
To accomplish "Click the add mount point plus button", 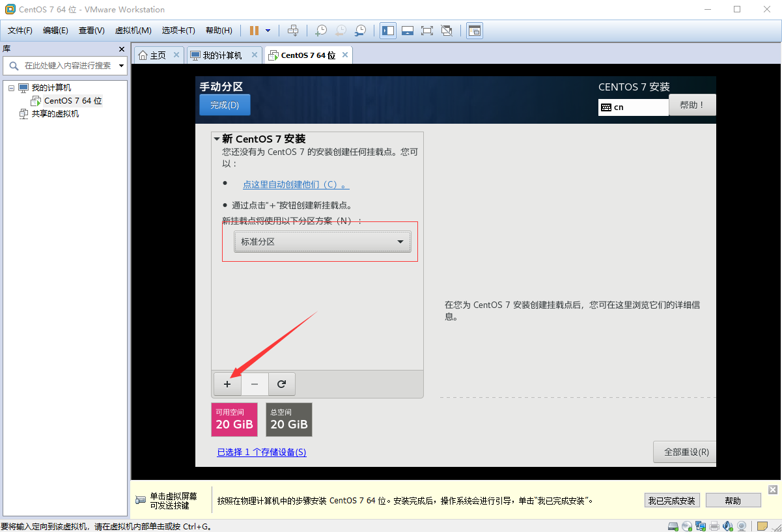I will click(x=227, y=384).
